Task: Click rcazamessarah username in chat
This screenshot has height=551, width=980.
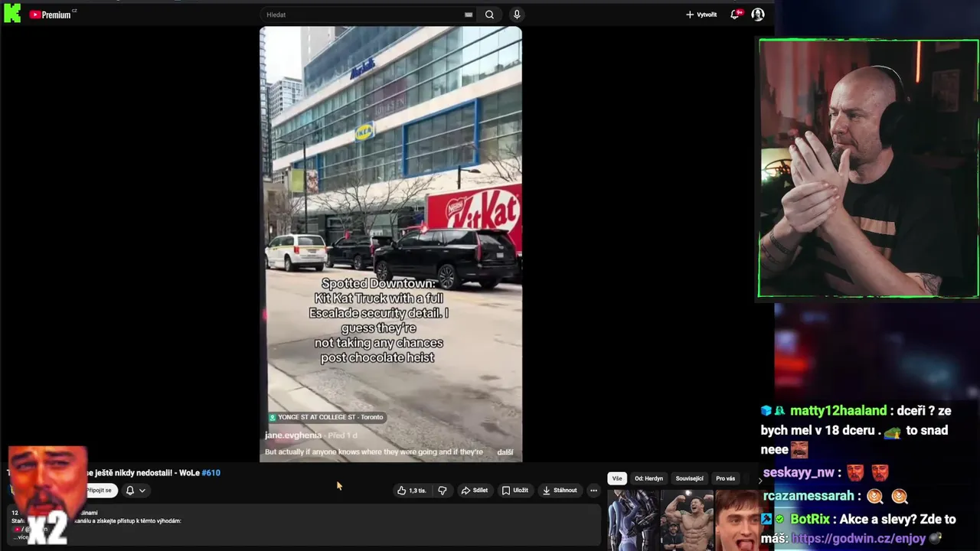Action: point(810,496)
